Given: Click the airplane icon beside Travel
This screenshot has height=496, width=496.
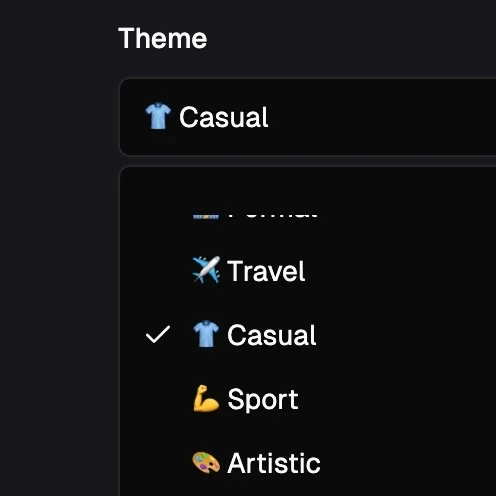Looking at the screenshot, I should [x=206, y=270].
